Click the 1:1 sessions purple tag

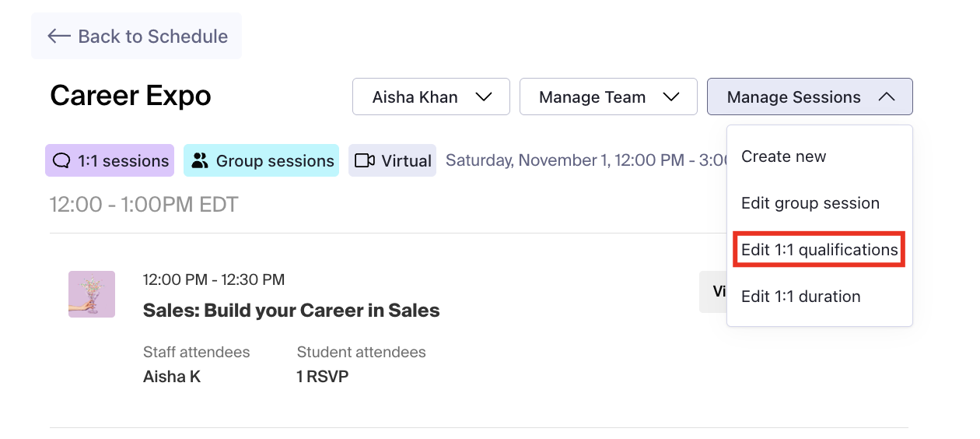[110, 160]
